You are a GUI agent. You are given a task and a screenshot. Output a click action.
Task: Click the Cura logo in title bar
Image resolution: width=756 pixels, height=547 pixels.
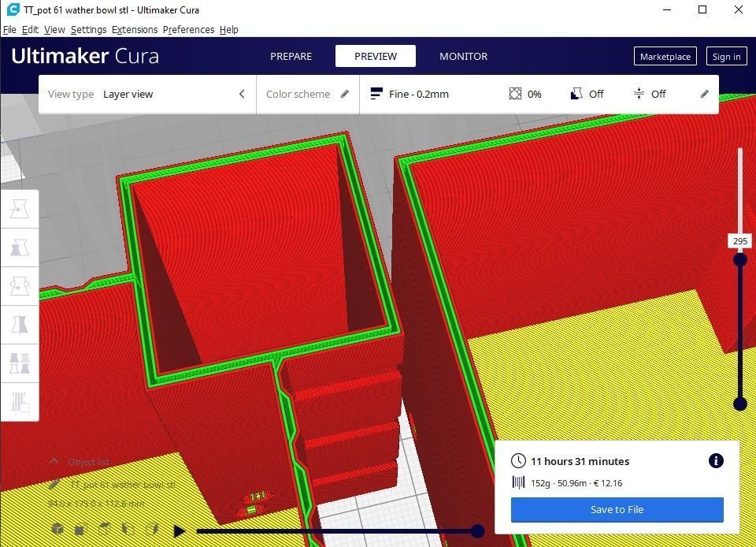[13, 9]
